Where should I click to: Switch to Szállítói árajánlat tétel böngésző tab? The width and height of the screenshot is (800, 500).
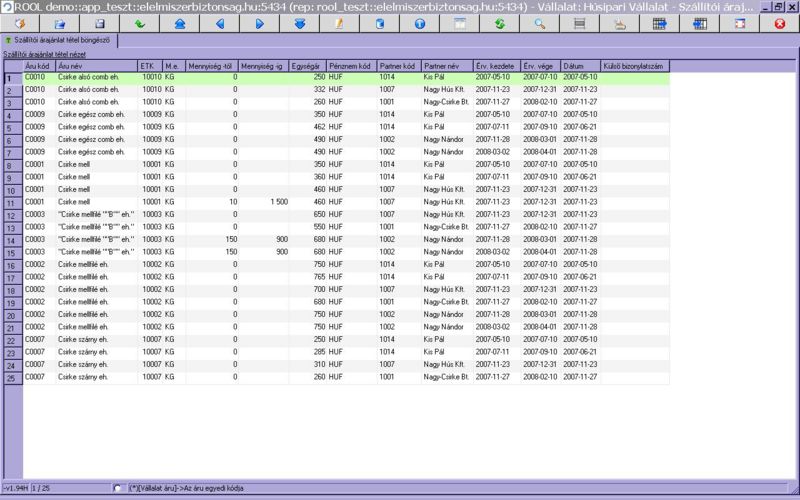(60, 40)
